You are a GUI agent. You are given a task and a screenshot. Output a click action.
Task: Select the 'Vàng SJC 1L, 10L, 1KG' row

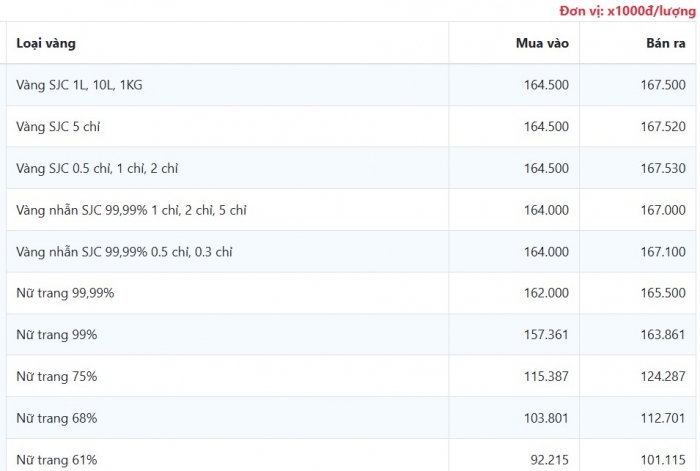click(80, 85)
